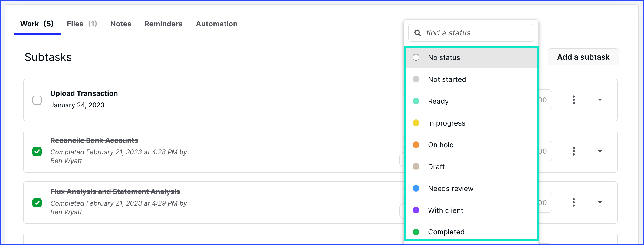Uncheck Flux Analysis and Statement Analysis checkbox
This screenshot has width=644, height=245.
(x=37, y=203)
